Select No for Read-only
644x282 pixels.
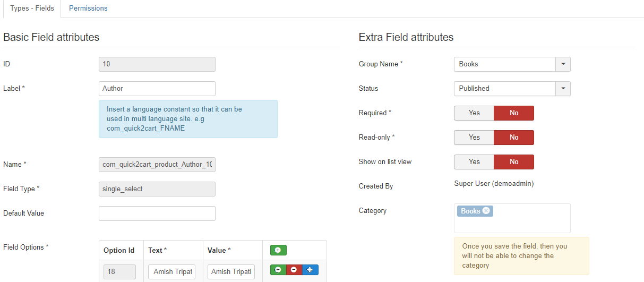pyautogui.click(x=514, y=138)
